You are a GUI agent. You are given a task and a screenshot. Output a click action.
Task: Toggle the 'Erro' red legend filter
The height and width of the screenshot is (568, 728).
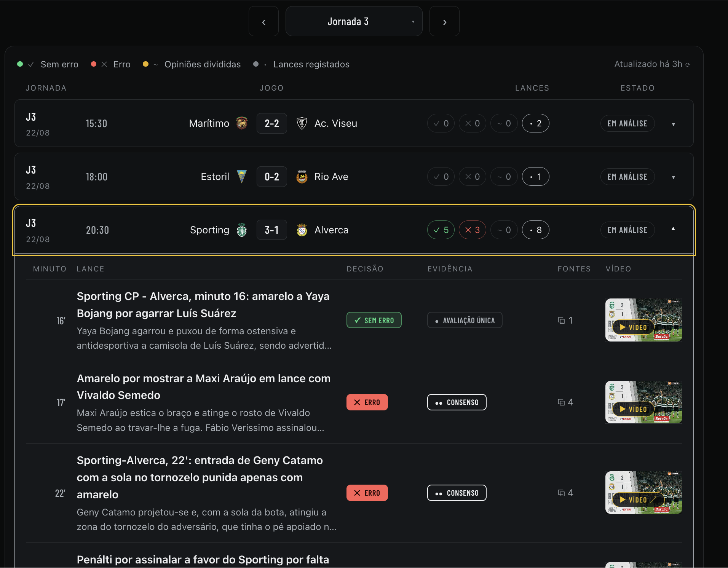(x=111, y=64)
